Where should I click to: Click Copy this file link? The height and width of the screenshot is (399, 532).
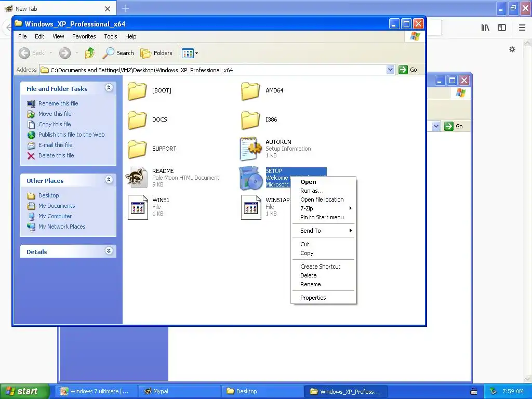point(54,124)
